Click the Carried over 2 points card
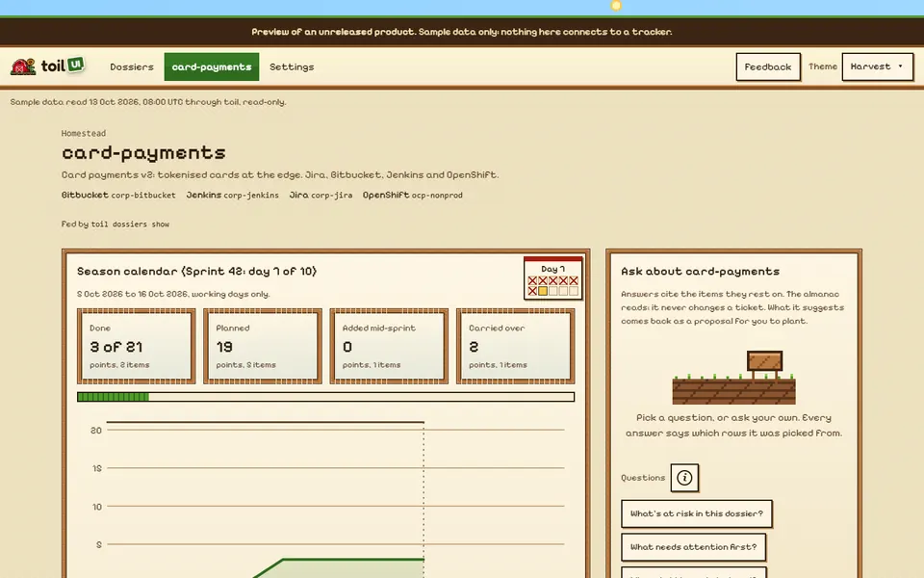 point(516,346)
